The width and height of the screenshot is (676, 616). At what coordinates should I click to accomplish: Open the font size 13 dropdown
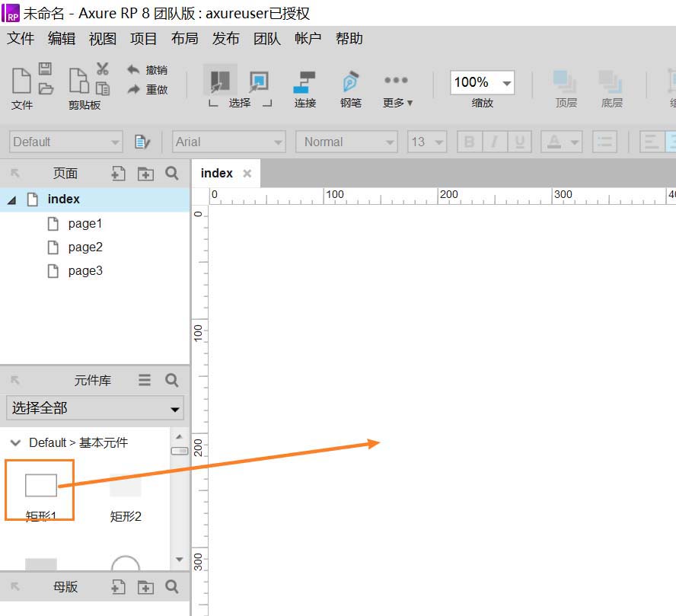427,142
